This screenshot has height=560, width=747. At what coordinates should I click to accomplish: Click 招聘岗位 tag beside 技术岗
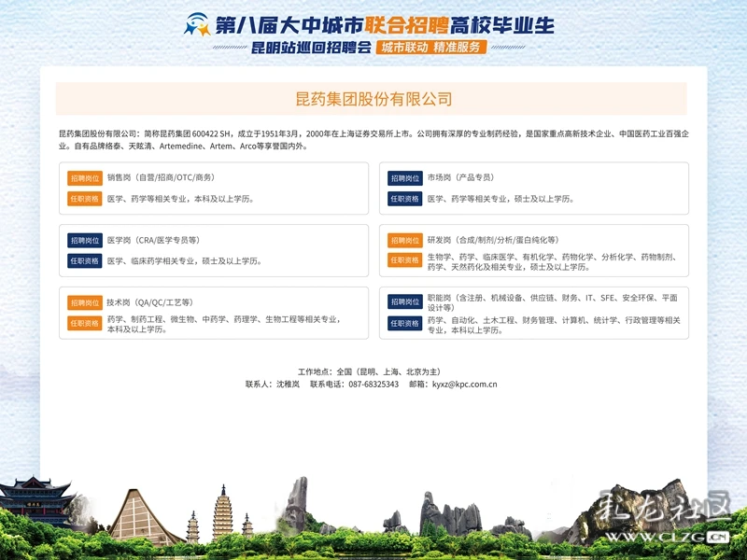(x=85, y=302)
